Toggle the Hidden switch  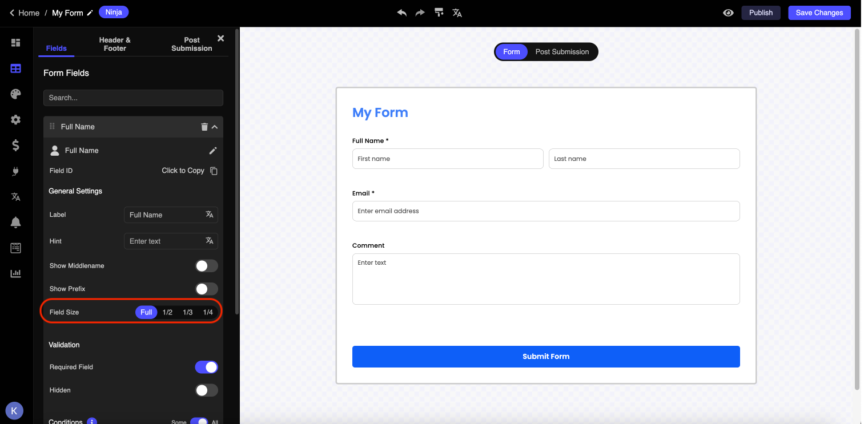click(206, 390)
